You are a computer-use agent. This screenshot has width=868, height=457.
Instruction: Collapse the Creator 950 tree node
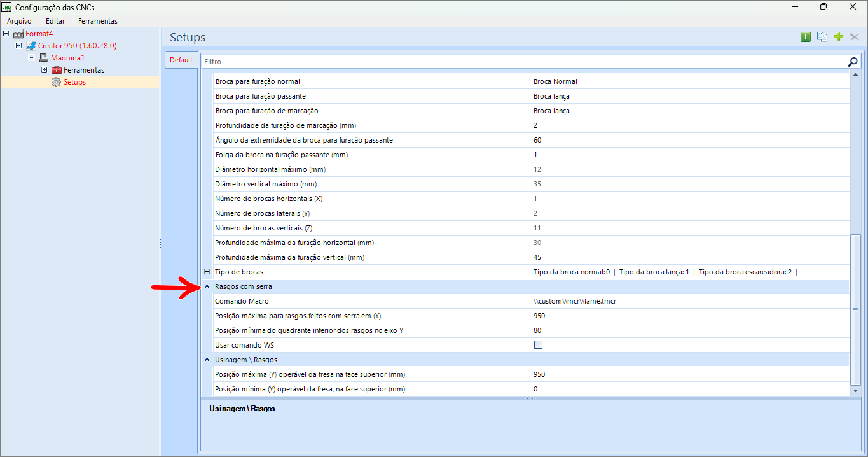19,46
